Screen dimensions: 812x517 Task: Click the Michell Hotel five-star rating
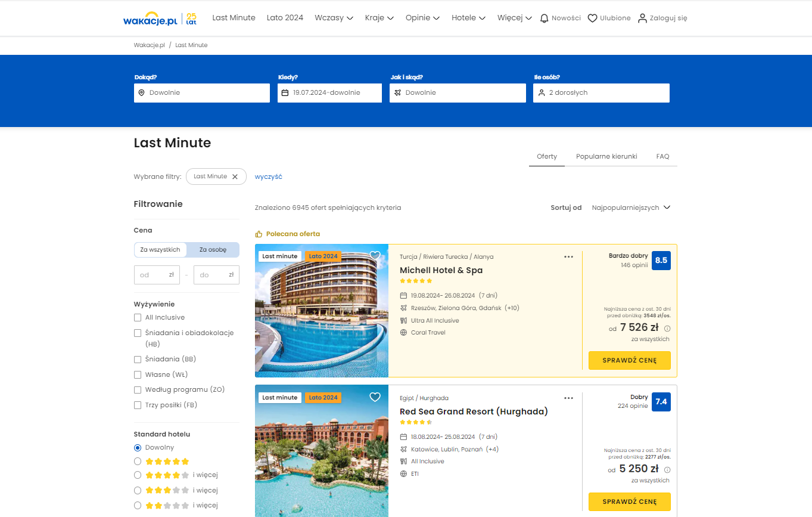[416, 281]
